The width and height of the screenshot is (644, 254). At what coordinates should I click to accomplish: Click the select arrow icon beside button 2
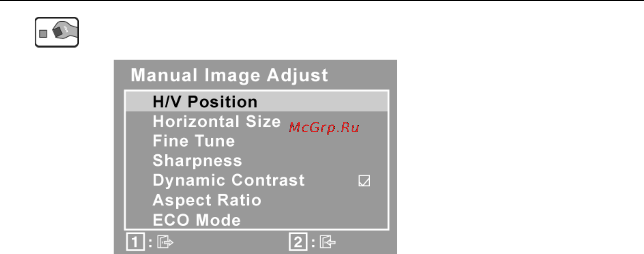pos(327,242)
